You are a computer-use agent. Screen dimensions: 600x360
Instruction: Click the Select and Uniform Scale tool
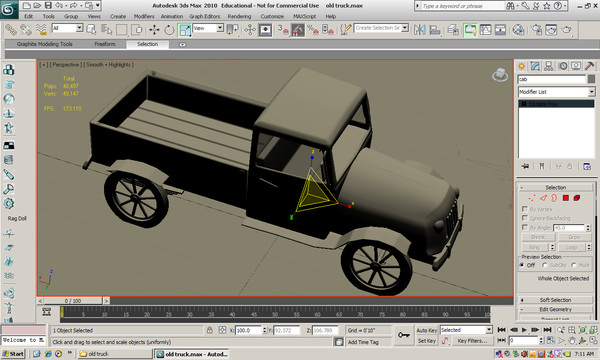point(184,29)
